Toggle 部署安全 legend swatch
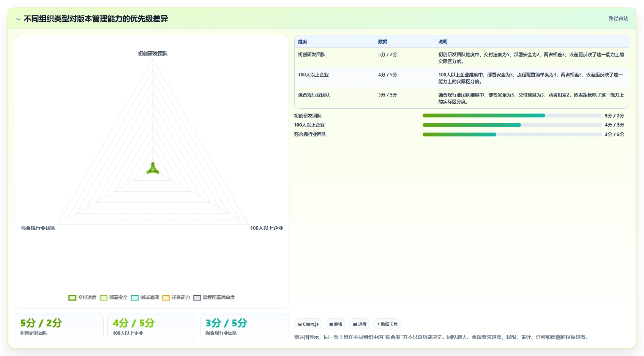The width and height of the screenshot is (644, 356). [103, 297]
